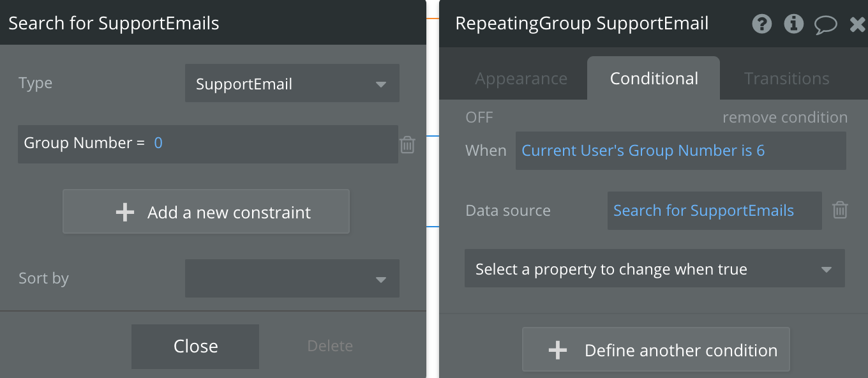Close the RepeatingGroup SupportEmail editor
868x378 pixels.
(858, 25)
